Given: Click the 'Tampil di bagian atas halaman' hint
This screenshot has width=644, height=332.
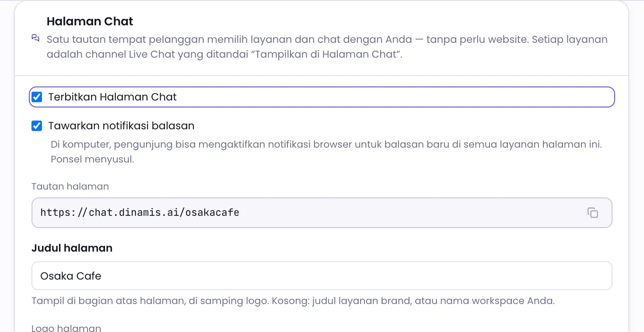Looking at the screenshot, I should point(293,301).
